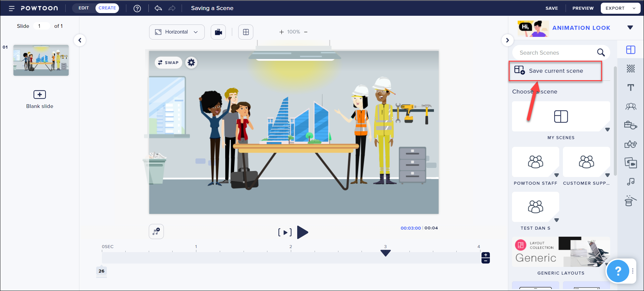Image resolution: width=644 pixels, height=291 pixels.
Task: Redo the last action
Action: (x=172, y=8)
